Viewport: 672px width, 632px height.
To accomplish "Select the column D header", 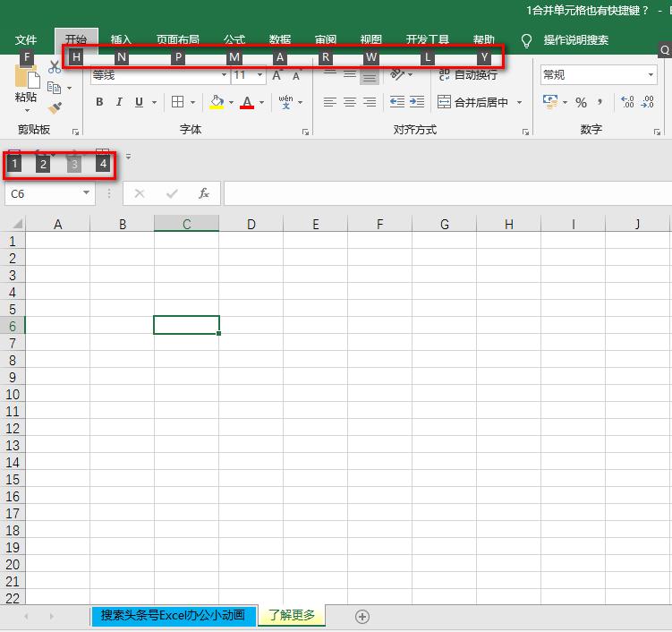I will [251, 225].
